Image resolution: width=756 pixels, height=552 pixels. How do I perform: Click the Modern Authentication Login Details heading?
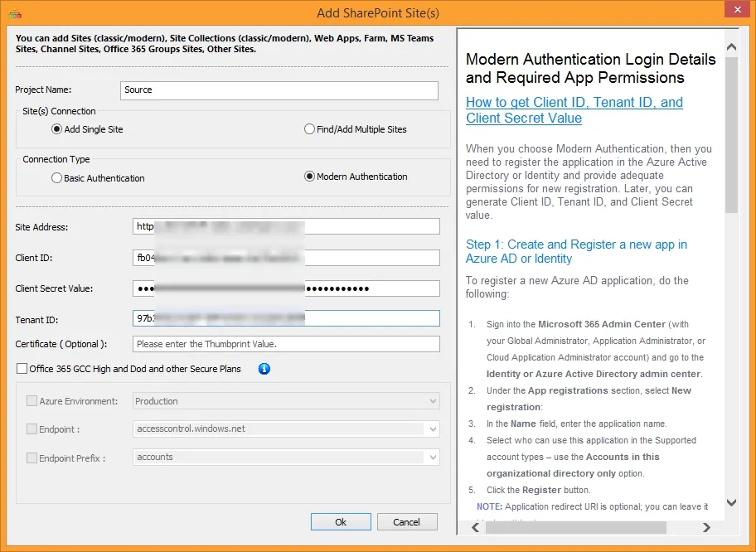590,68
